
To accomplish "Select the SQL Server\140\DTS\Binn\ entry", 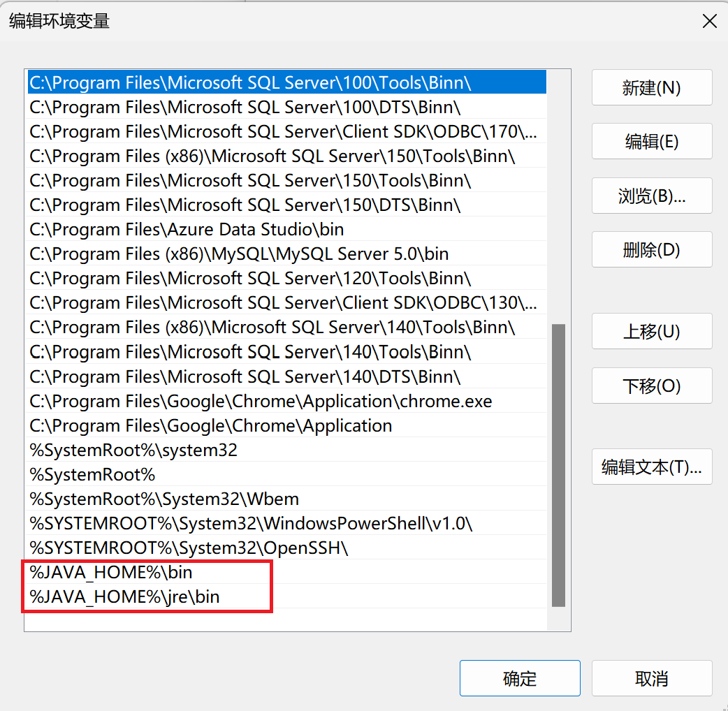I will tap(287, 376).
